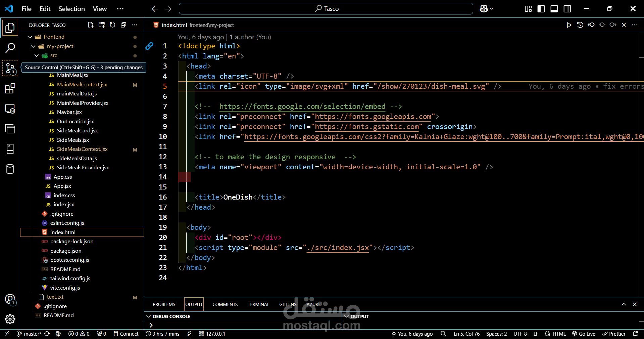
Task: Go forward in navigation history
Action: point(168,9)
